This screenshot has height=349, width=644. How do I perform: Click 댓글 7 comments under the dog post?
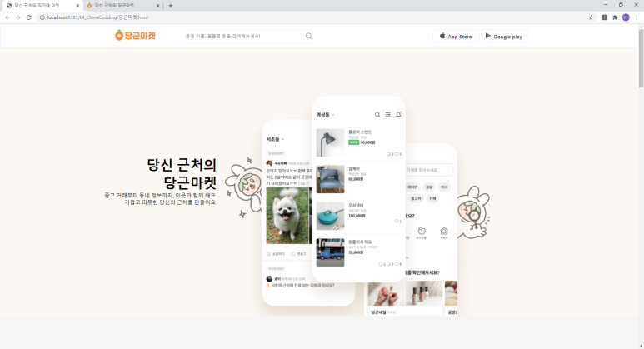(x=298, y=254)
